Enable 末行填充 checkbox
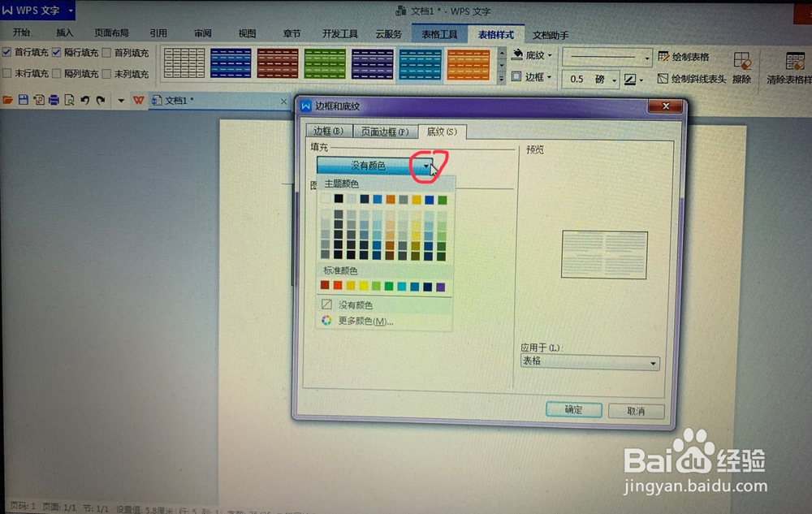The image size is (812, 514). (x=6, y=74)
